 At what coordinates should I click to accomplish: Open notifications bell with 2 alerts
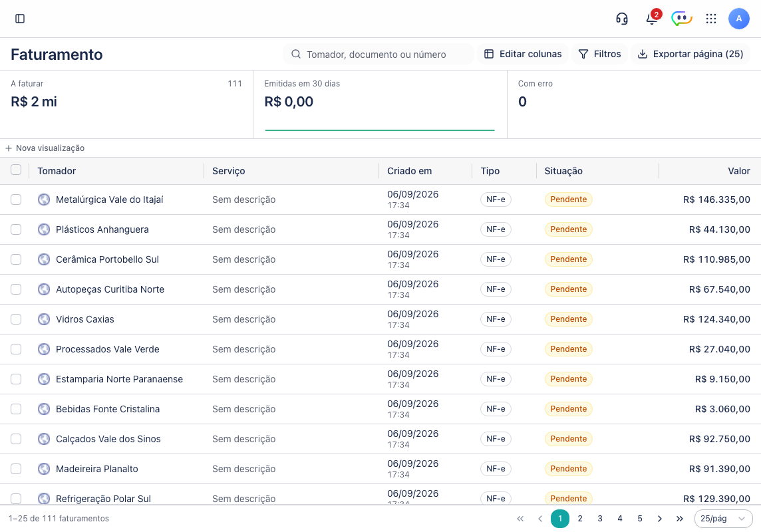(x=652, y=19)
